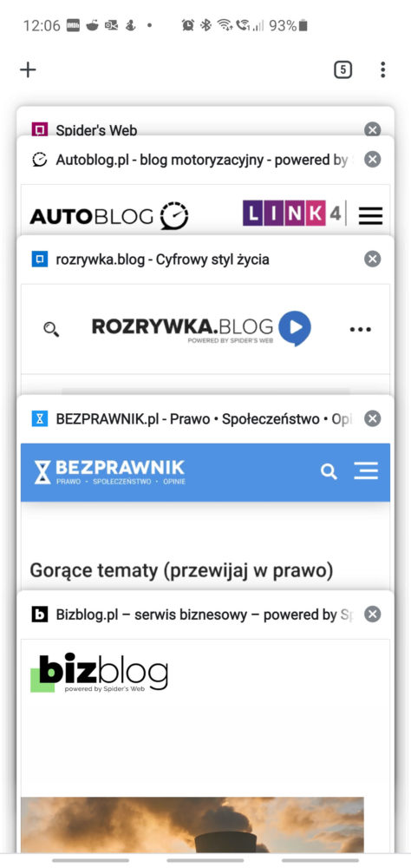Open Bezprawnik hamburger menu
This screenshot has height=868, width=411.
point(366,471)
